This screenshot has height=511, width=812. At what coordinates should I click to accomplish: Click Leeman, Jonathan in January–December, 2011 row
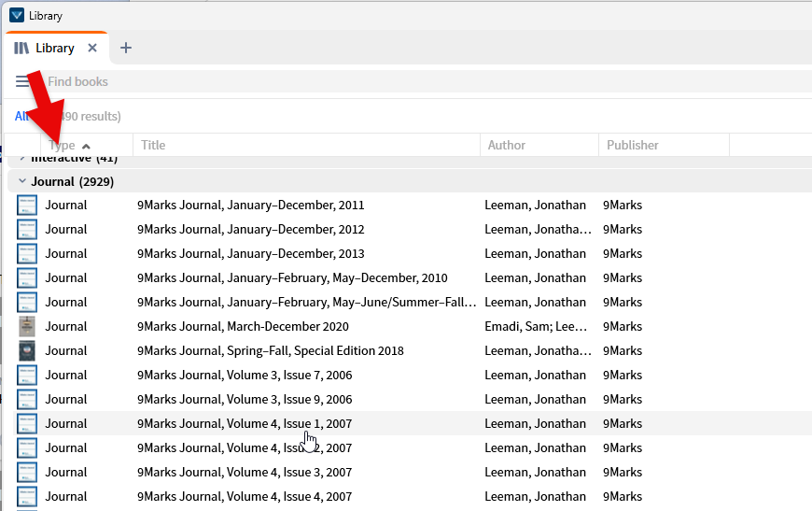coord(535,206)
